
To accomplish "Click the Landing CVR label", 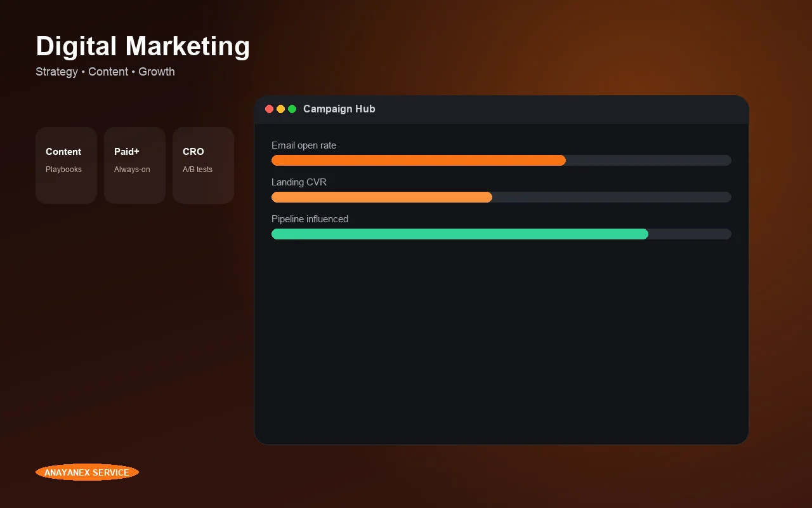I will [x=299, y=182].
